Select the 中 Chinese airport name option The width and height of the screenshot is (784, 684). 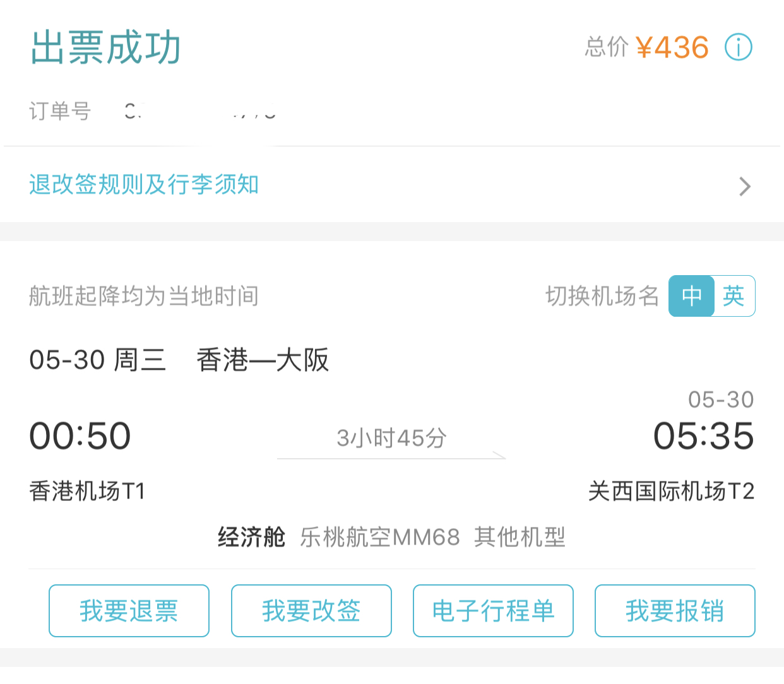pos(692,296)
